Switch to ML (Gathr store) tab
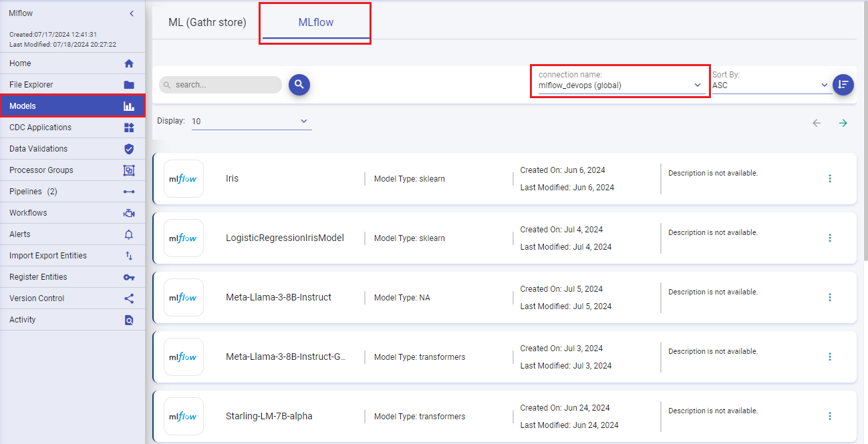 [207, 22]
